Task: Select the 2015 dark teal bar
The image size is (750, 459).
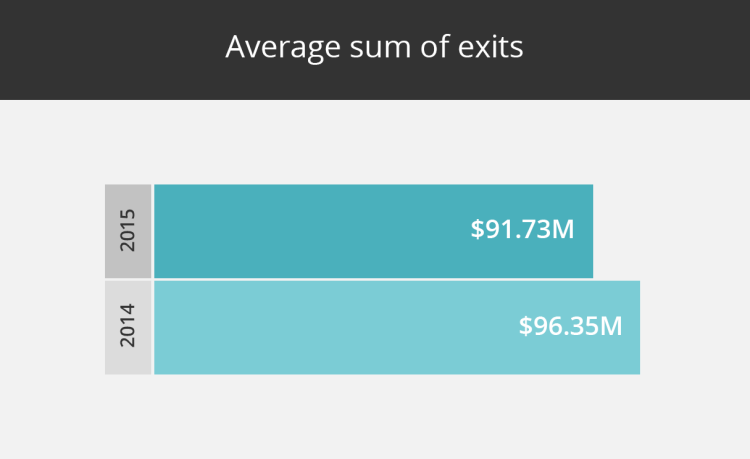Action: [374, 231]
